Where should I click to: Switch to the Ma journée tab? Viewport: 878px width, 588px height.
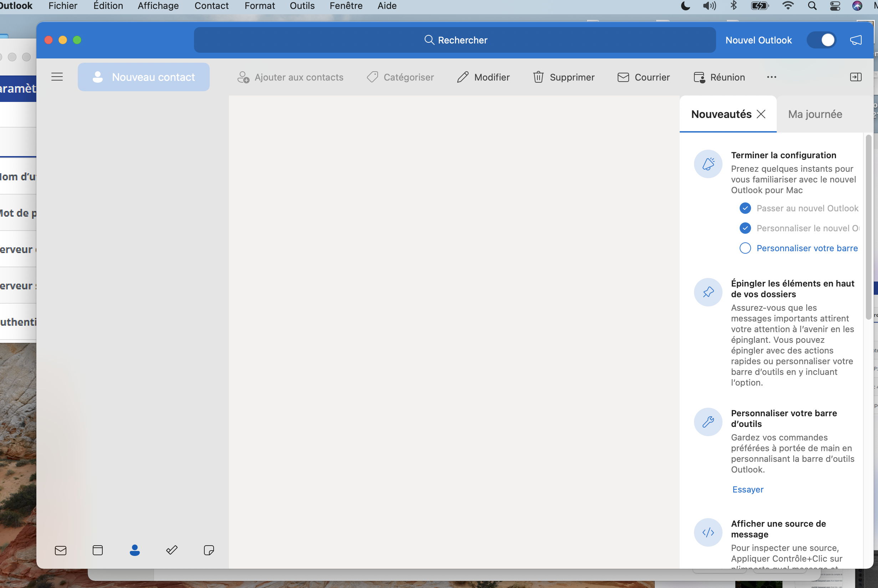click(x=815, y=114)
